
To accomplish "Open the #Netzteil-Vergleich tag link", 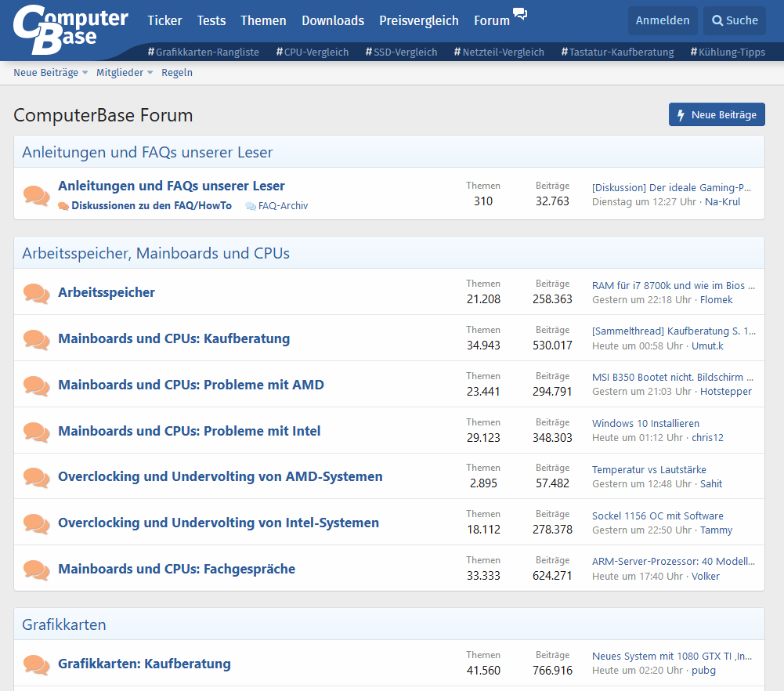I will click(x=499, y=52).
